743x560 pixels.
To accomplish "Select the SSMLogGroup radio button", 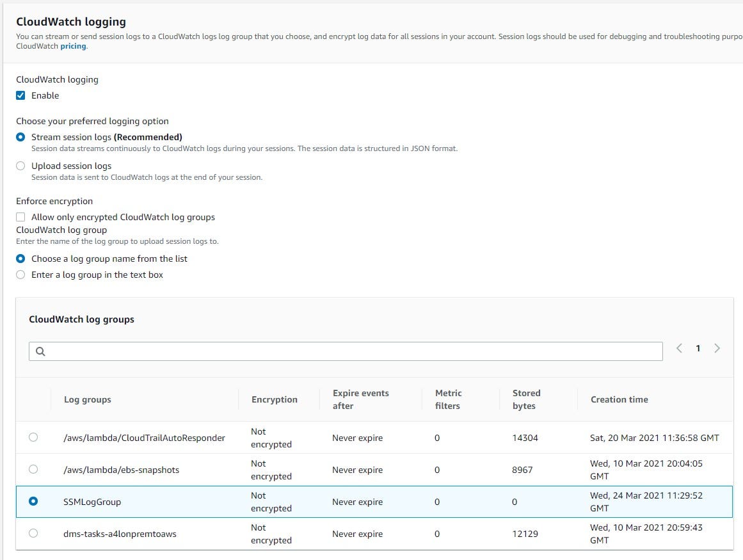I will [x=33, y=502].
